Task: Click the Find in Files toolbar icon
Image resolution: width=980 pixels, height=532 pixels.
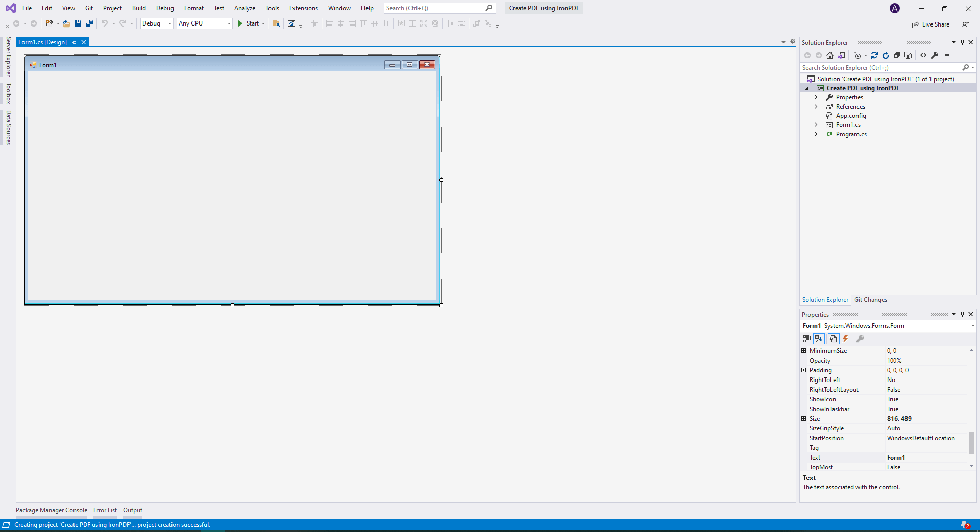Action: pyautogui.click(x=276, y=23)
